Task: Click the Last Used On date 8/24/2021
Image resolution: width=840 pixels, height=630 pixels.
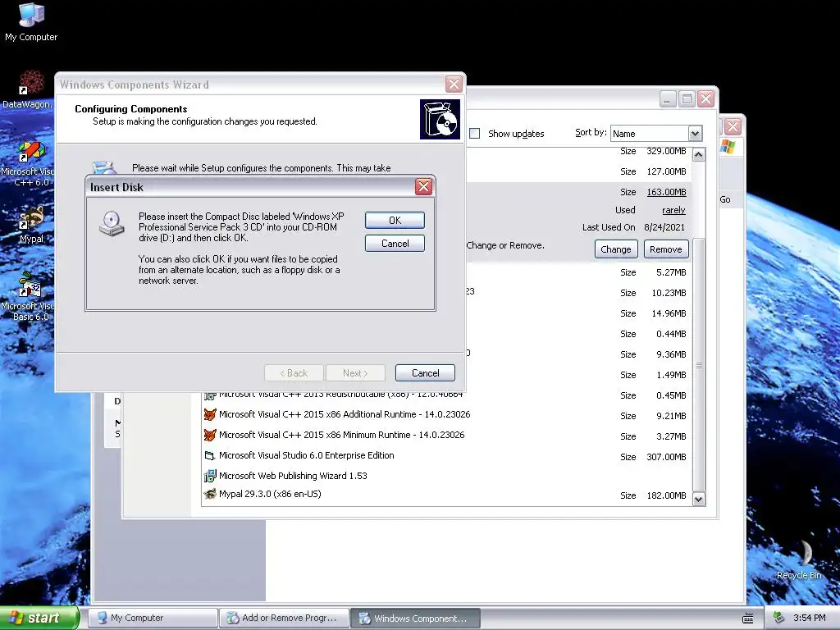Action: pyautogui.click(x=664, y=227)
